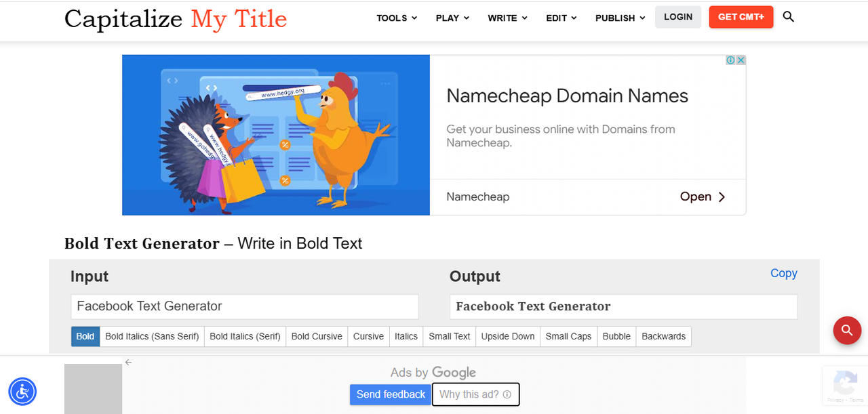
Task: Click the Bold Text Generator heading
Action: [x=213, y=243]
